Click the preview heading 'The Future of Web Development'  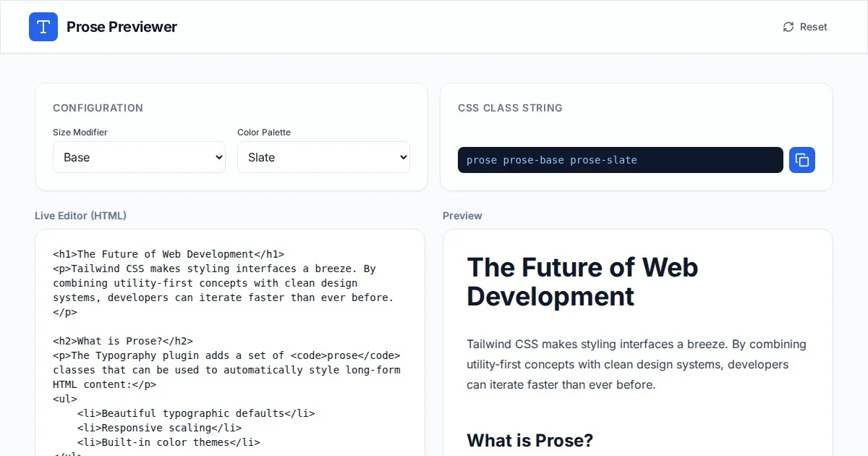[582, 282]
